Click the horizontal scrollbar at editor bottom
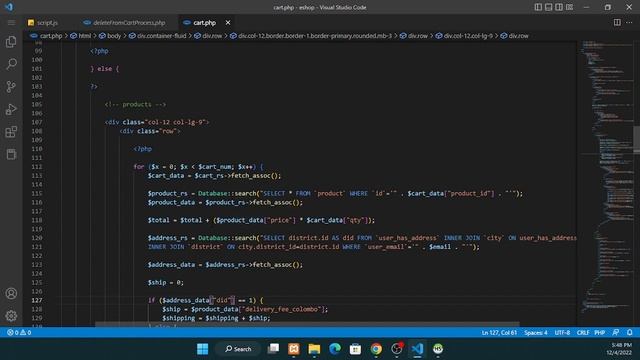 [307, 324]
